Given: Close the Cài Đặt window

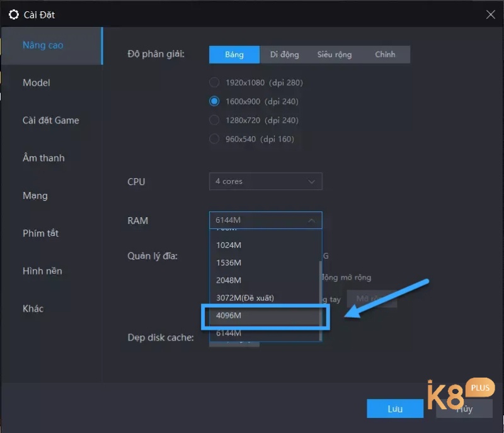Looking at the screenshot, I should pyautogui.click(x=491, y=14).
